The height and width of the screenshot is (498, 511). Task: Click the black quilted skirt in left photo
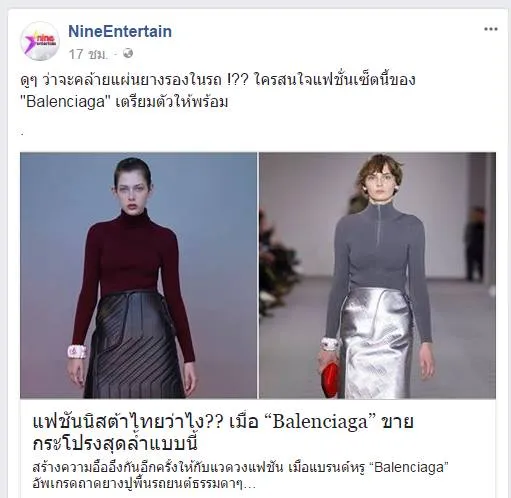point(133,345)
